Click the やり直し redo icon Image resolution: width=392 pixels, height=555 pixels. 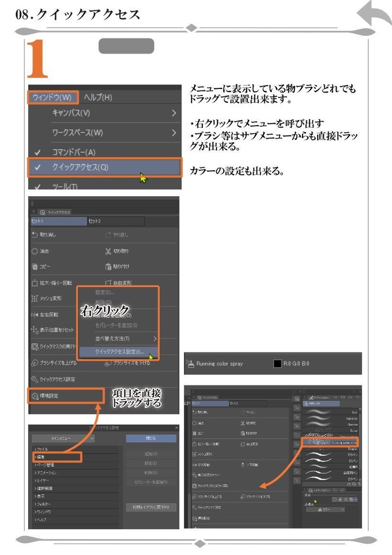click(x=108, y=235)
